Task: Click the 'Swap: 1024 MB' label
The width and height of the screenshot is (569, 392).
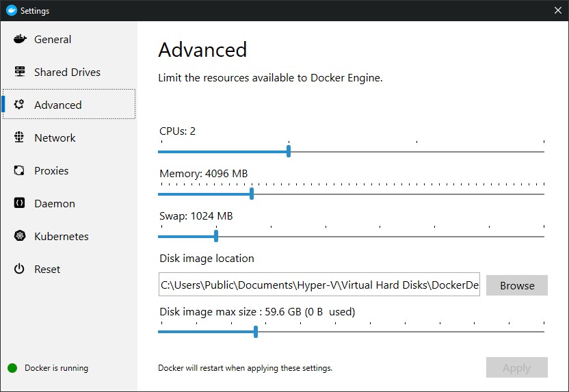Action: coord(196,216)
